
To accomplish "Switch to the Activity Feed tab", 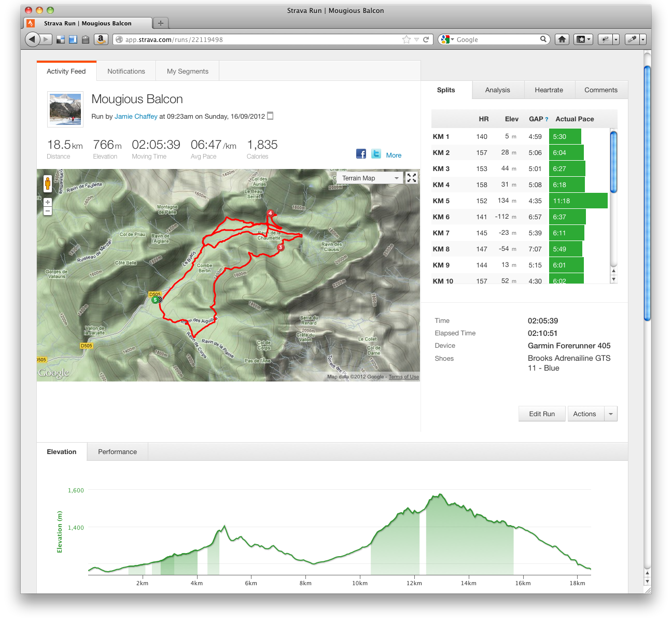I will 66,71.
